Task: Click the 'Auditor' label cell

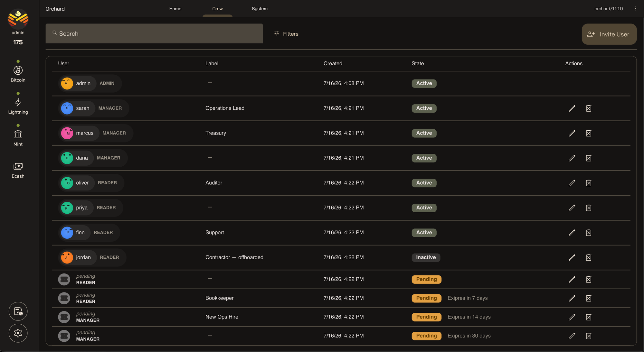Action: pyautogui.click(x=214, y=183)
